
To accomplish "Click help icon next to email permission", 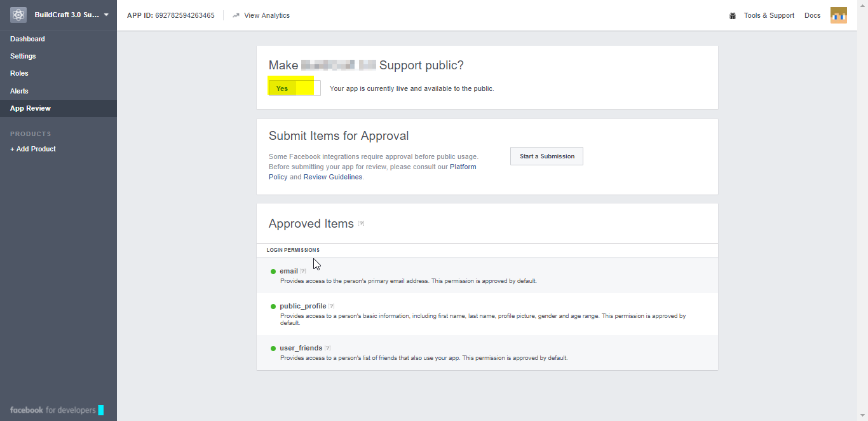I will 303,271.
